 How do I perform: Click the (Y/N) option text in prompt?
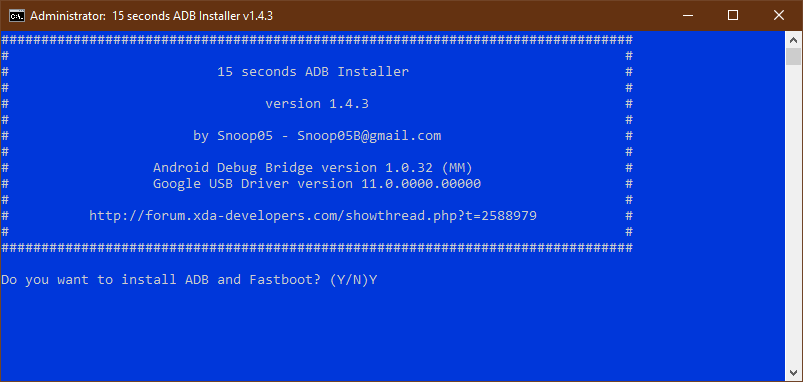(349, 280)
